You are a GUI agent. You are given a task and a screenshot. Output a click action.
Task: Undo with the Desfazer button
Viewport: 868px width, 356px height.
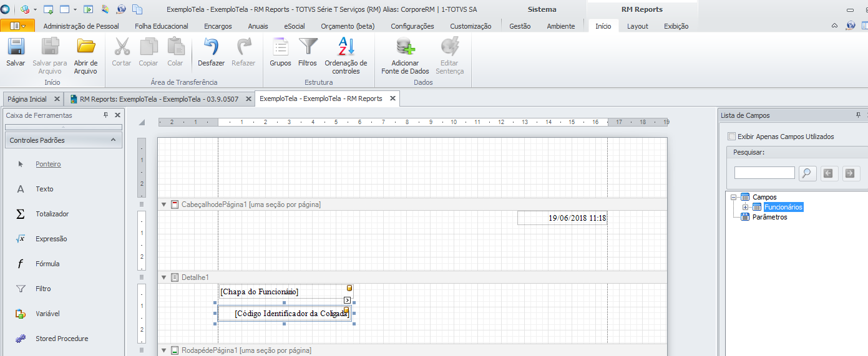(211, 52)
